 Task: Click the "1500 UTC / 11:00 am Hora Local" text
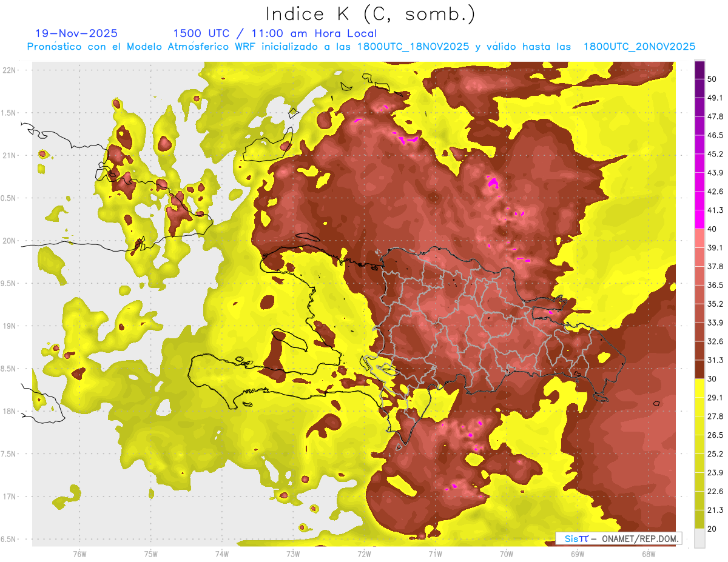coord(275,33)
